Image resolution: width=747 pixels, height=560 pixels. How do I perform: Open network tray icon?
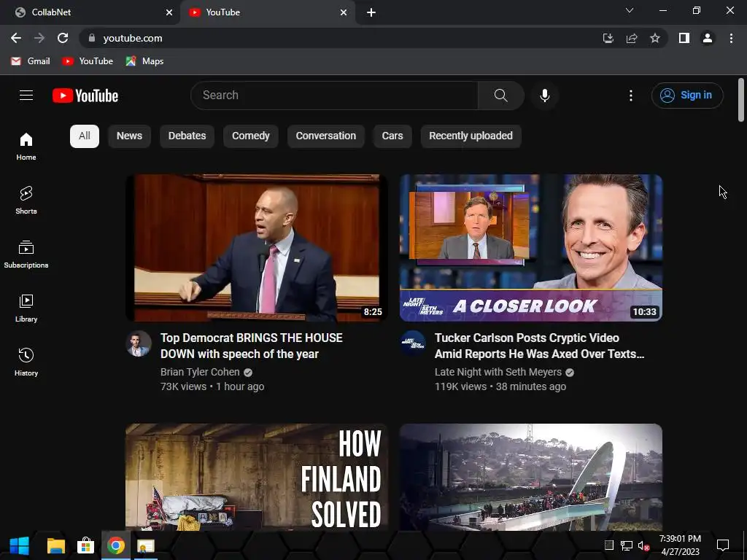(x=627, y=545)
